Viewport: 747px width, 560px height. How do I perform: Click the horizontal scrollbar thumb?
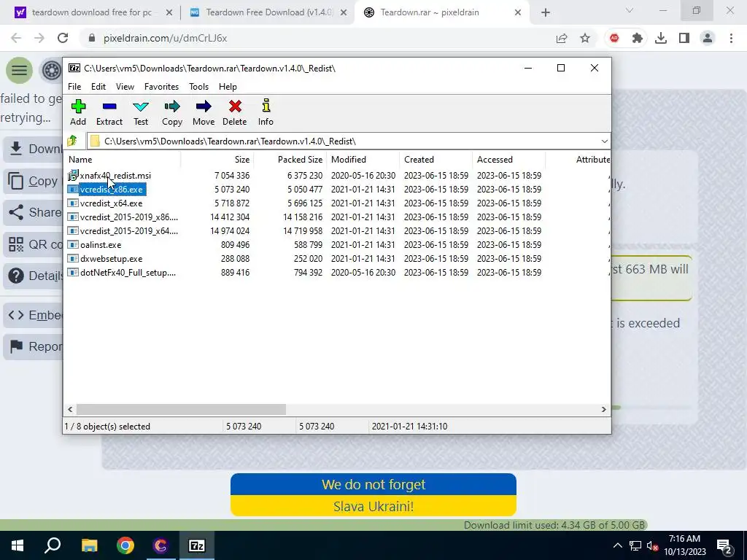tap(181, 410)
